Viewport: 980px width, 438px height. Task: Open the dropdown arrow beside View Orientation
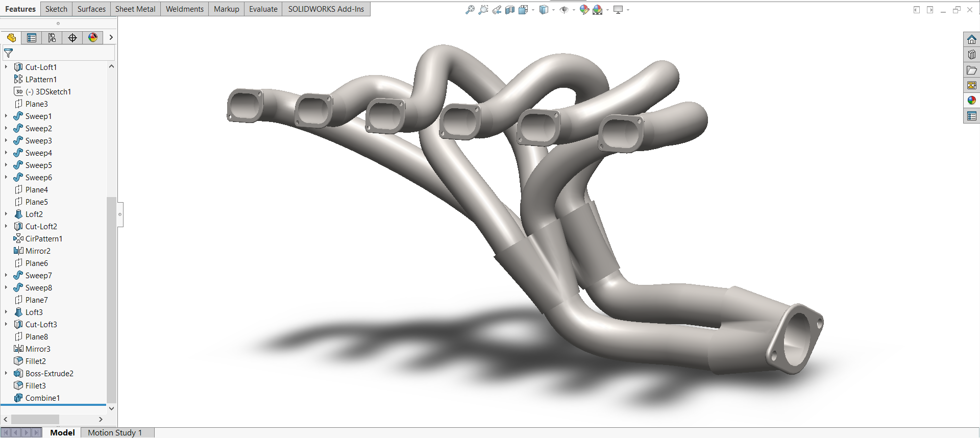pos(533,10)
